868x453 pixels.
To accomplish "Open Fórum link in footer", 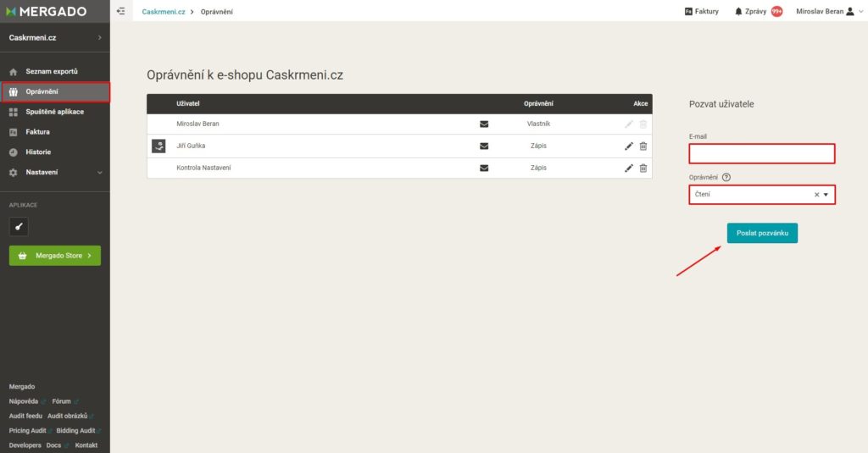I will tap(61, 401).
